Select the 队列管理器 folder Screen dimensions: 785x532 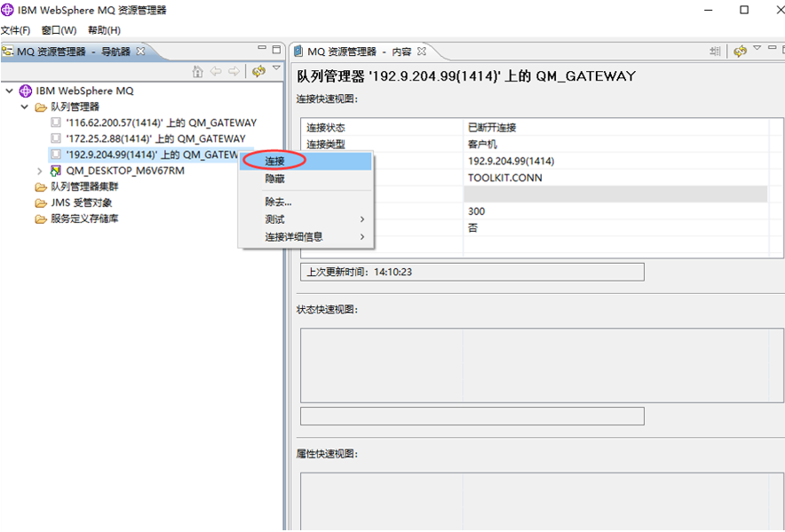click(75, 107)
